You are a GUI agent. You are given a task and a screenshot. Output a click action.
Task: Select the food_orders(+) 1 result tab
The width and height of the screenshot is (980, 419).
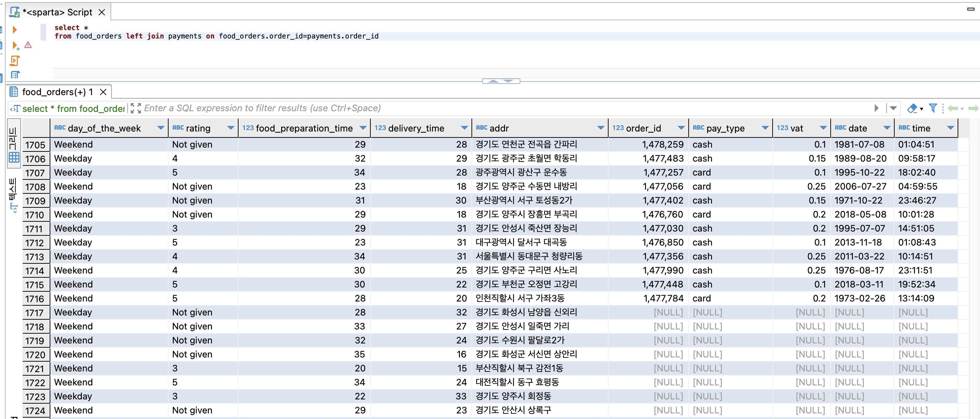(57, 92)
